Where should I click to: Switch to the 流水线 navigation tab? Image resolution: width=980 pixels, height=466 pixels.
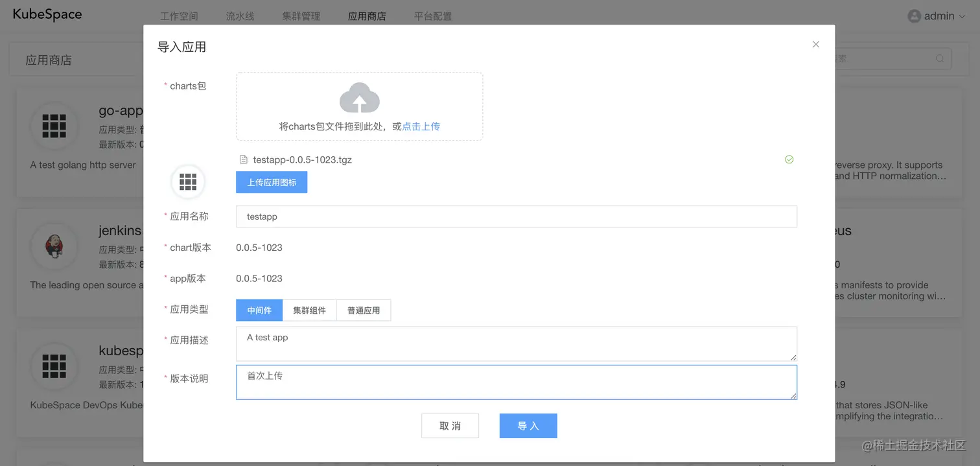pyautogui.click(x=240, y=16)
